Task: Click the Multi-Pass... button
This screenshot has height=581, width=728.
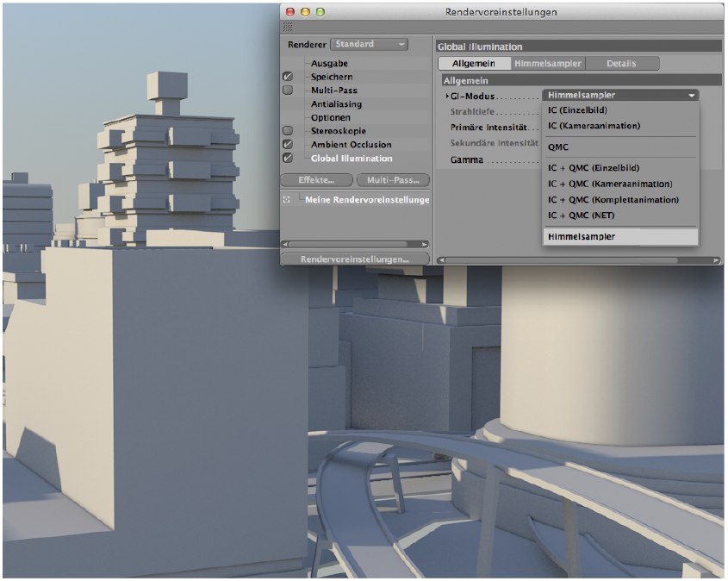Action: point(392,179)
